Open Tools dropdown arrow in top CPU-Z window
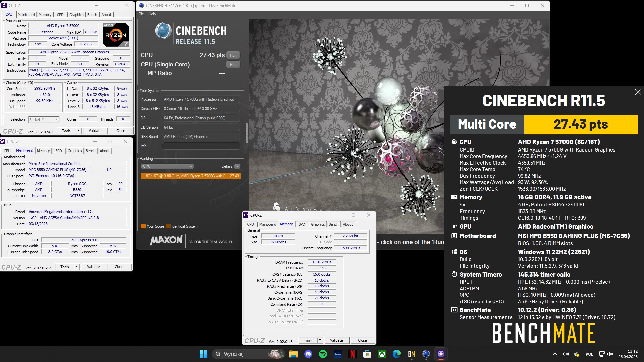644x362 pixels. (79, 131)
